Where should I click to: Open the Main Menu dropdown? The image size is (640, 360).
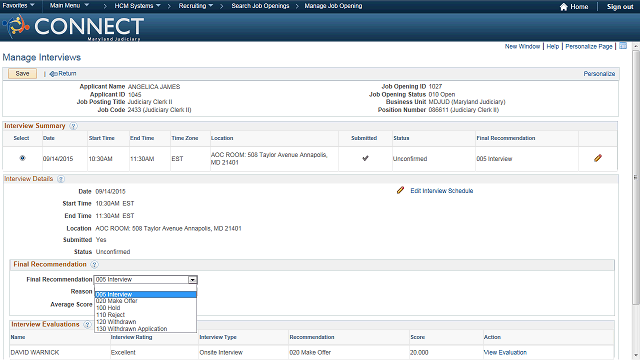pyautogui.click(x=69, y=5)
